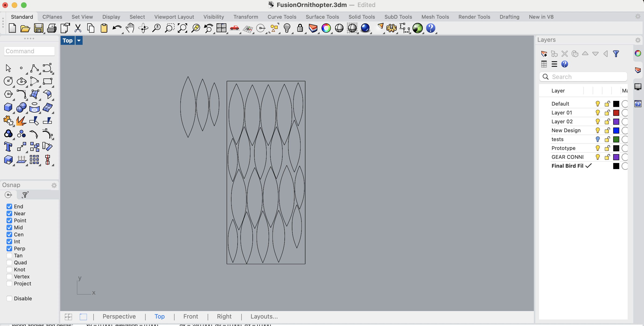This screenshot has width=644, height=326.
Task: Click the move layer up triangle
Action: pyautogui.click(x=585, y=53)
